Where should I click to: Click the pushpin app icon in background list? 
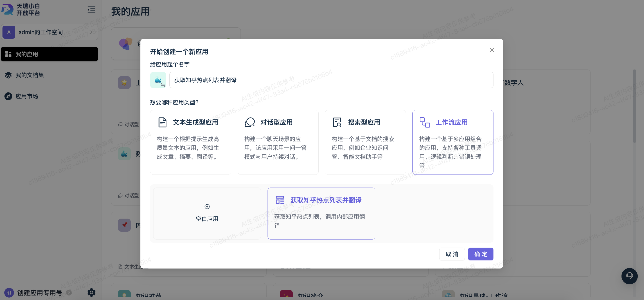[124, 225]
